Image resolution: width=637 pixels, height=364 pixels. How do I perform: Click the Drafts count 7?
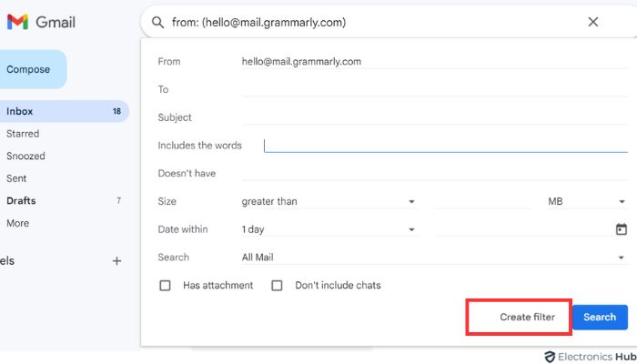pos(118,201)
